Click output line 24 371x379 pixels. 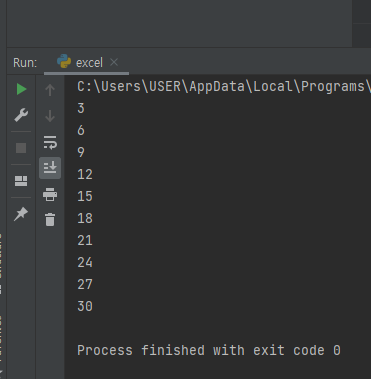[x=85, y=262]
